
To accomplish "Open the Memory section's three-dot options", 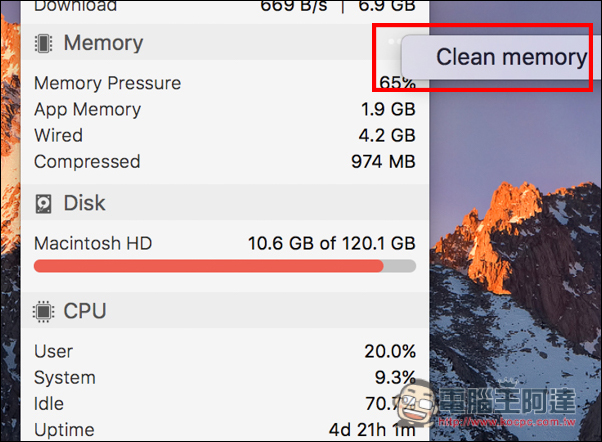I will [395, 41].
